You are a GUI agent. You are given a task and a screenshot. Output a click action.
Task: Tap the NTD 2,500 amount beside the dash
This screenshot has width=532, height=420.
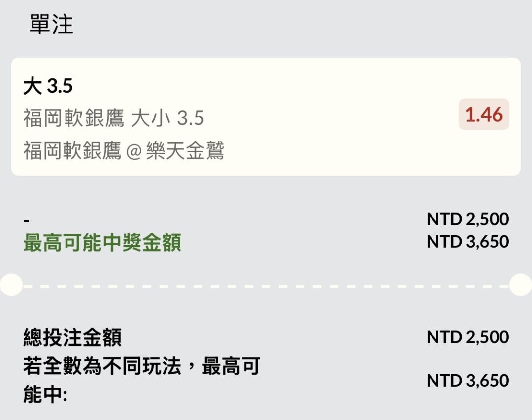coord(467,219)
